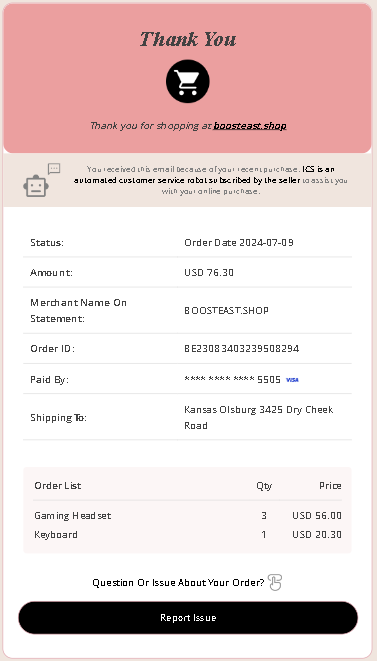
Task: Click the Report Issue button
Action: 188,618
